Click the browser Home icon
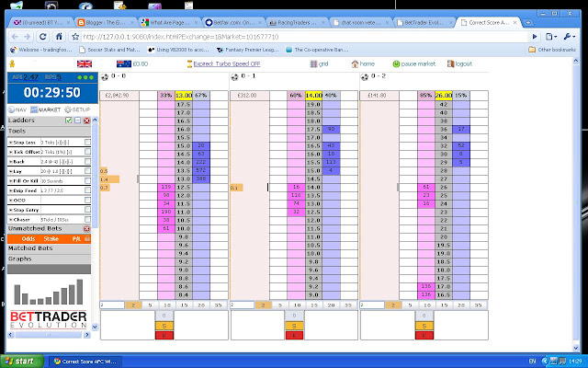The height and width of the screenshot is (368, 588). point(59,37)
